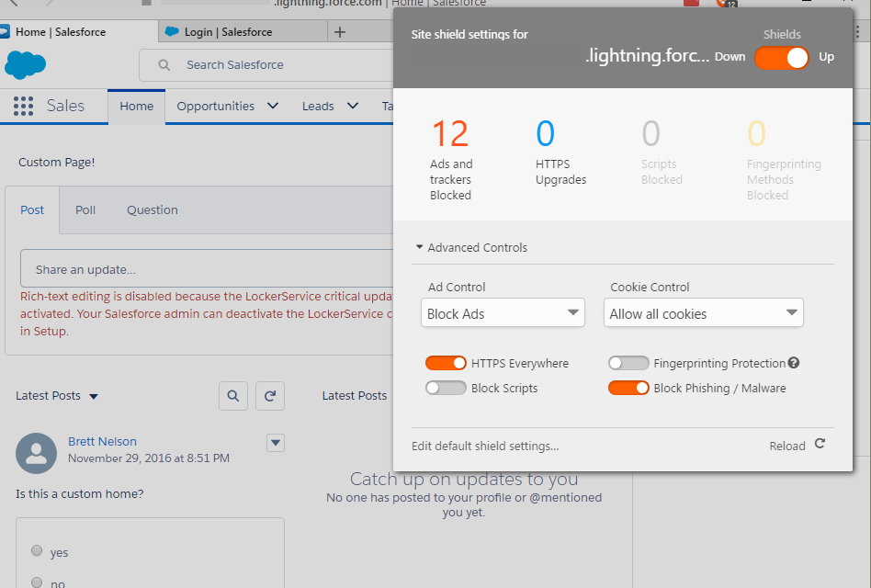Click the 'Custom Page!' text
The image size is (871, 588).
coord(57,162)
